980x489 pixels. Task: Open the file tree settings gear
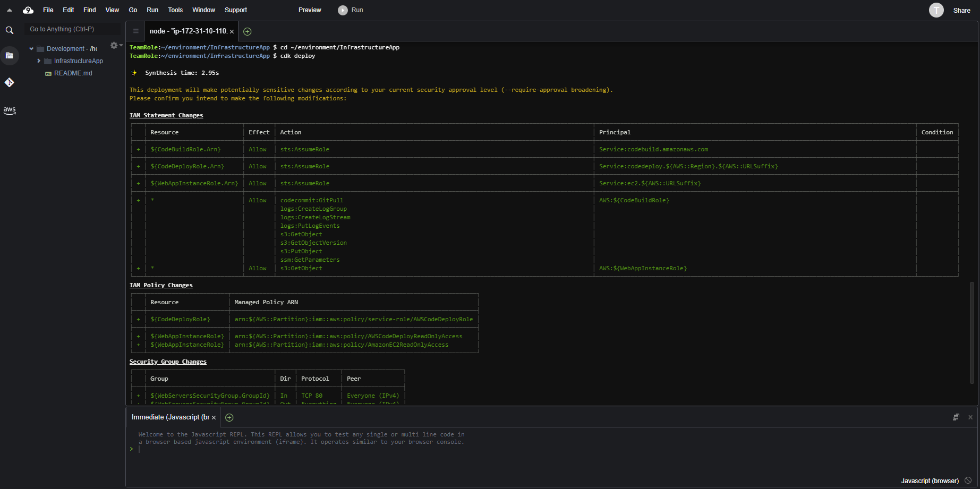[114, 46]
